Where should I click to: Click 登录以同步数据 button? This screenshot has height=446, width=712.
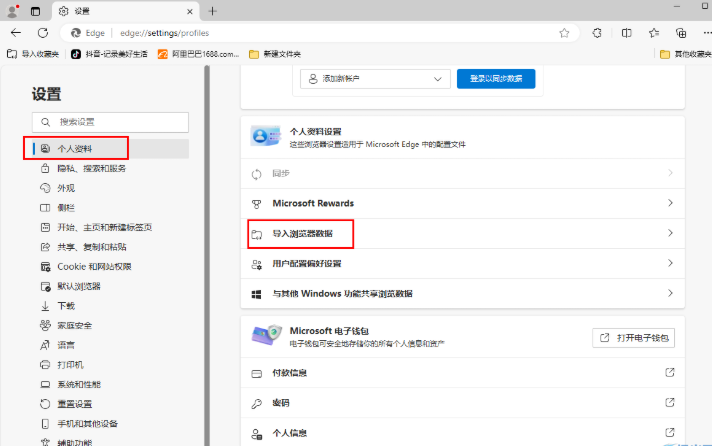coord(496,79)
